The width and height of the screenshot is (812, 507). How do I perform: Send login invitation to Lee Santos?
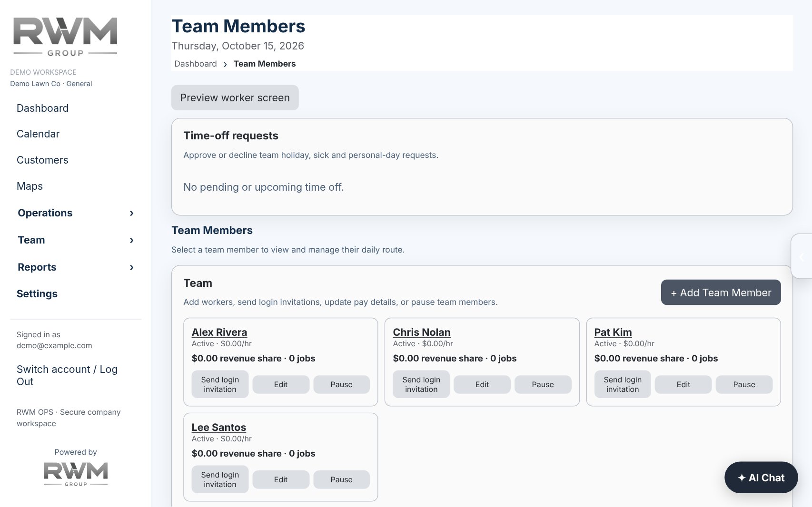[220, 479]
